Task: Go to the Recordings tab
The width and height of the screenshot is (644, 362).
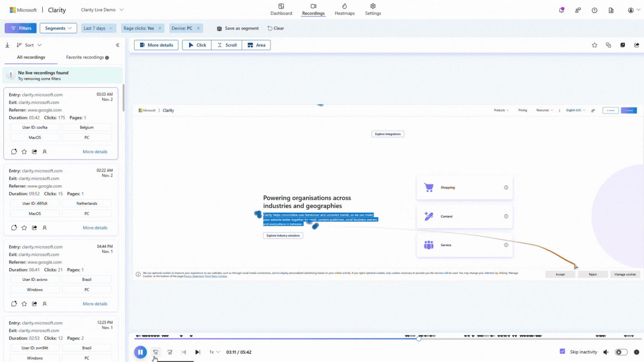Action: click(313, 10)
